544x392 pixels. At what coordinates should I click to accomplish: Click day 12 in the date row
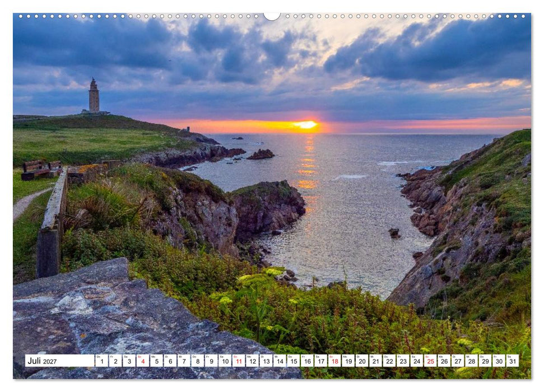coord(253,361)
